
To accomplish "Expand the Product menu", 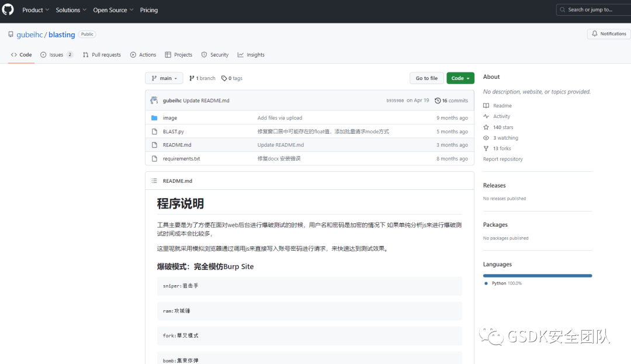I will (36, 10).
